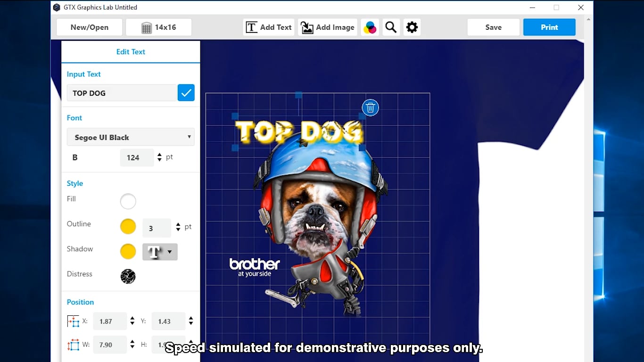Select the TOP DOG text on the canvas
Image resolution: width=644 pixels, height=362 pixels.
coord(299,132)
